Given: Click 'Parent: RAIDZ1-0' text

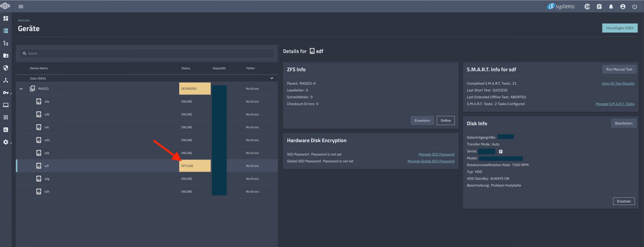Looking at the screenshot, I should tap(301, 84).
